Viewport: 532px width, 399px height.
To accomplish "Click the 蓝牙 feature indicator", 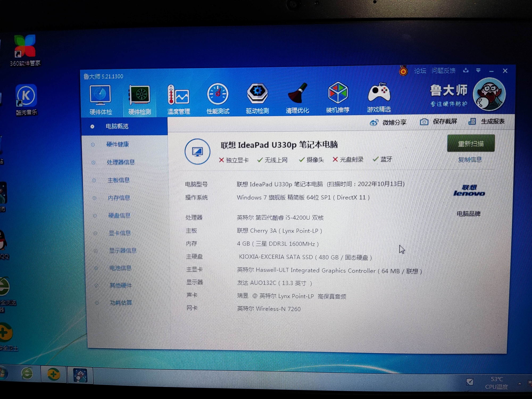I will tap(383, 159).
